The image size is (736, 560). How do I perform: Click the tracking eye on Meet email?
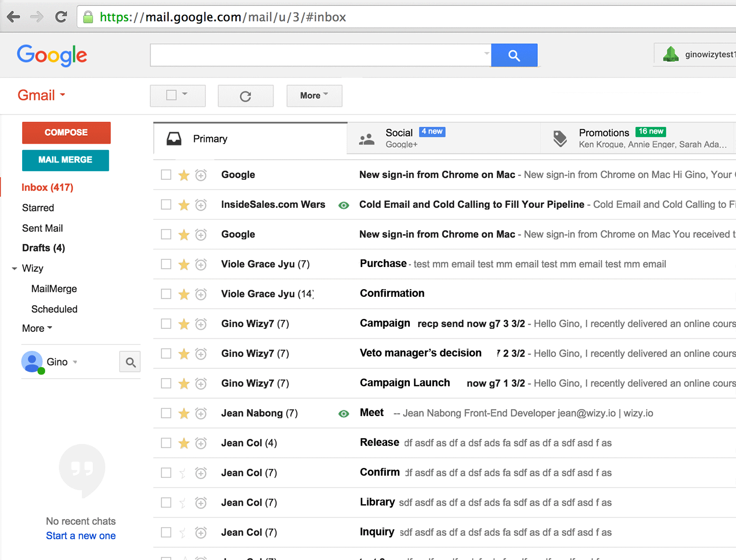pyautogui.click(x=343, y=414)
